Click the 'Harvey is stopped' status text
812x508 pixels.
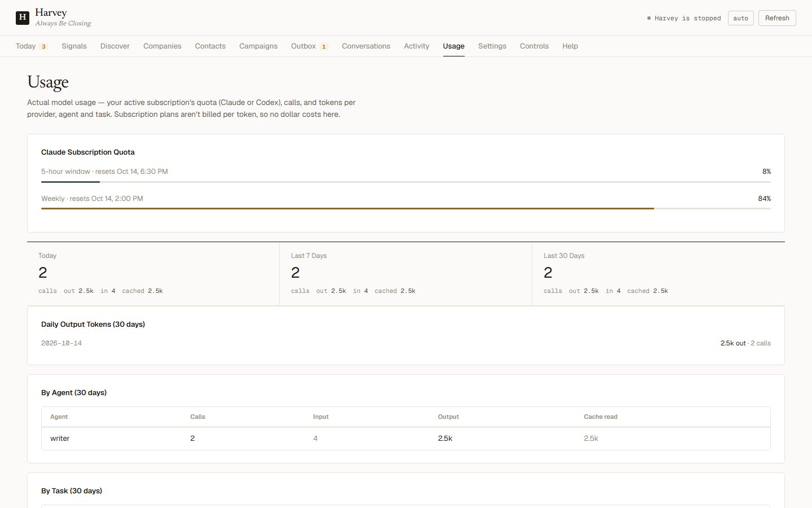pos(687,18)
